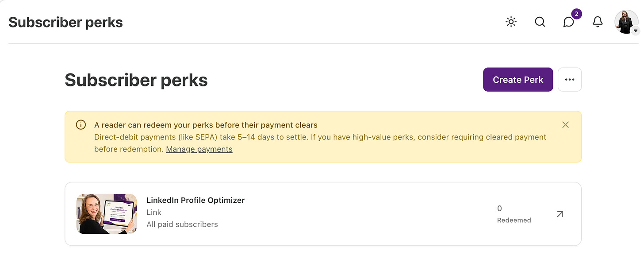Open search with the magnifier icon
The width and height of the screenshot is (644, 271).
pos(540,22)
